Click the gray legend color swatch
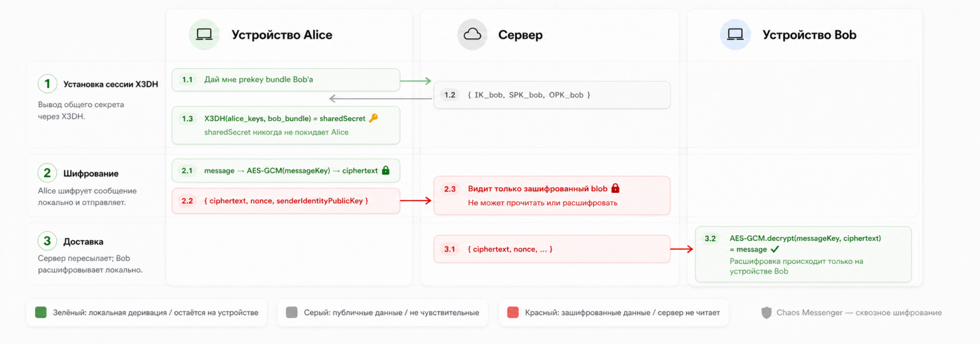Viewport: 980px width, 344px height. (x=291, y=313)
